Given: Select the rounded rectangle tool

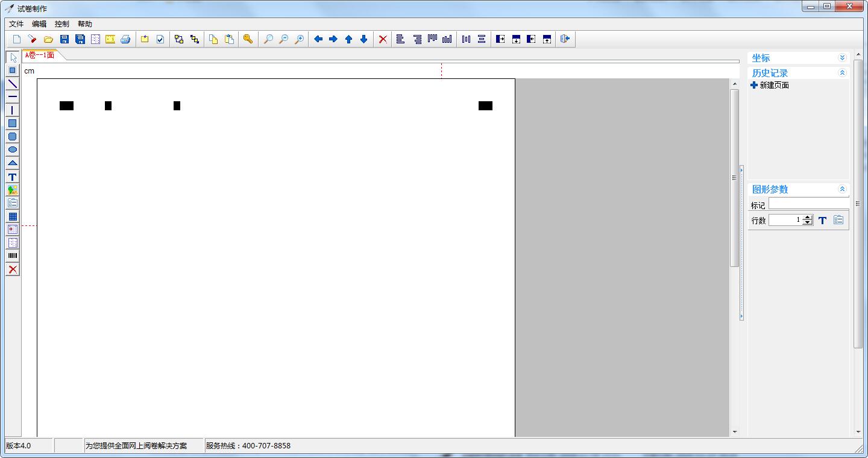Looking at the screenshot, I should (x=13, y=137).
